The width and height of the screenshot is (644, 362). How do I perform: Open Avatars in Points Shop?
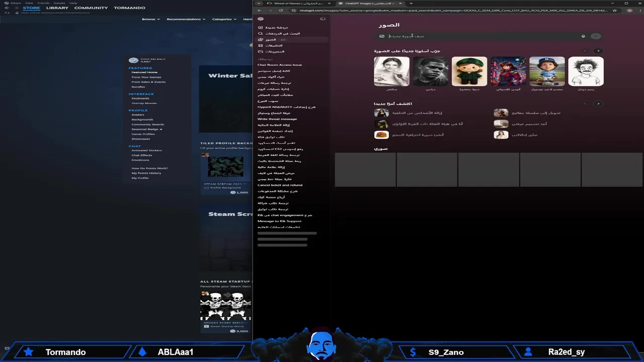(138, 115)
